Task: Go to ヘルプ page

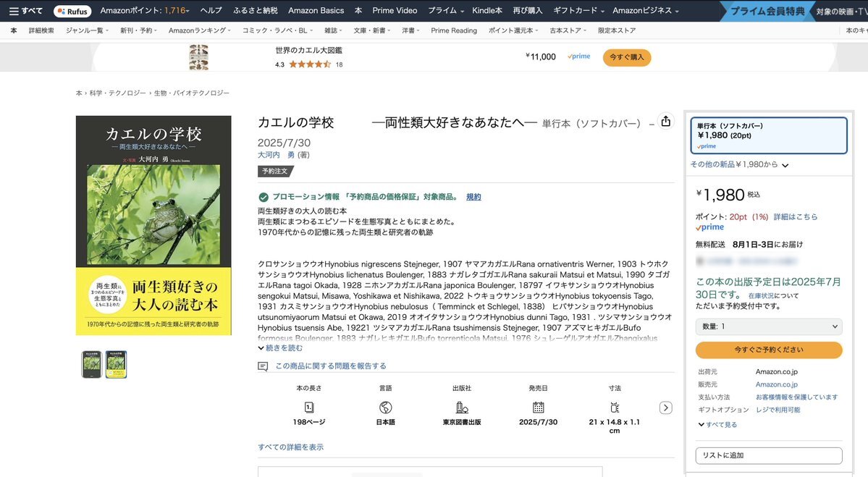Action: (x=211, y=11)
